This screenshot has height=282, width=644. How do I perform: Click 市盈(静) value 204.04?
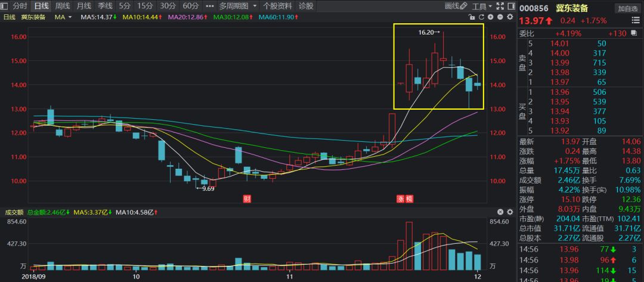[x=568, y=219]
